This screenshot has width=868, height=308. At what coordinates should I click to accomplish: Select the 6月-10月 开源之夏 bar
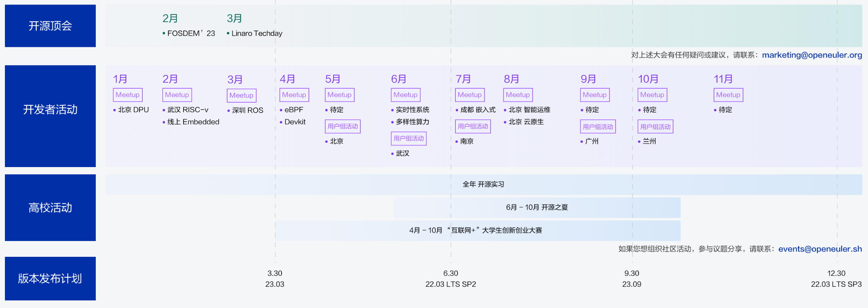tap(537, 207)
